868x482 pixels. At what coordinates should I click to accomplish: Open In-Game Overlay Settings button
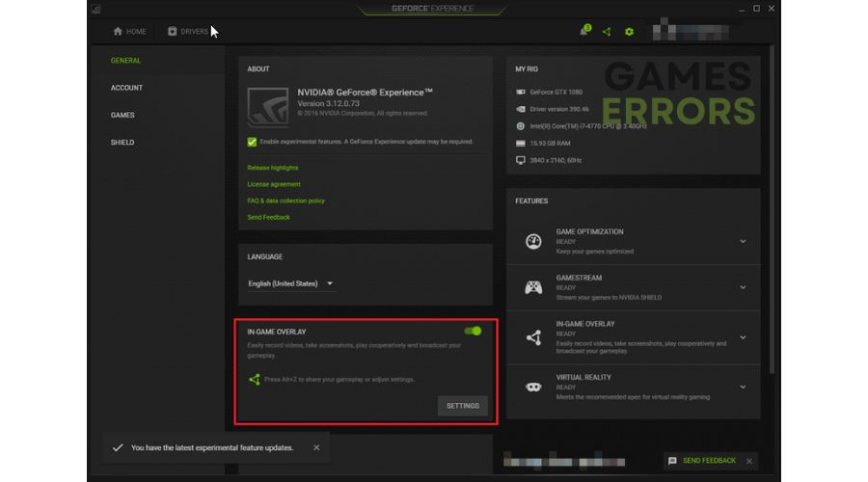click(462, 406)
